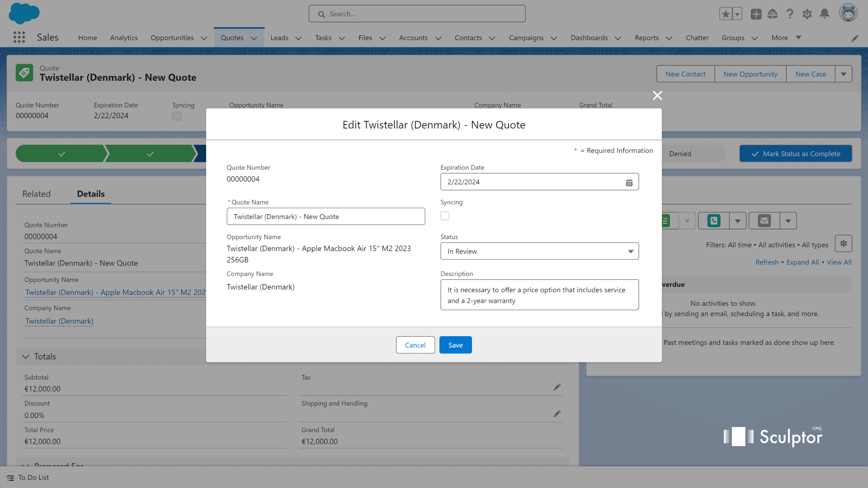Expand the Quotes nav dropdown chevron
The image size is (868, 488).
(254, 38)
